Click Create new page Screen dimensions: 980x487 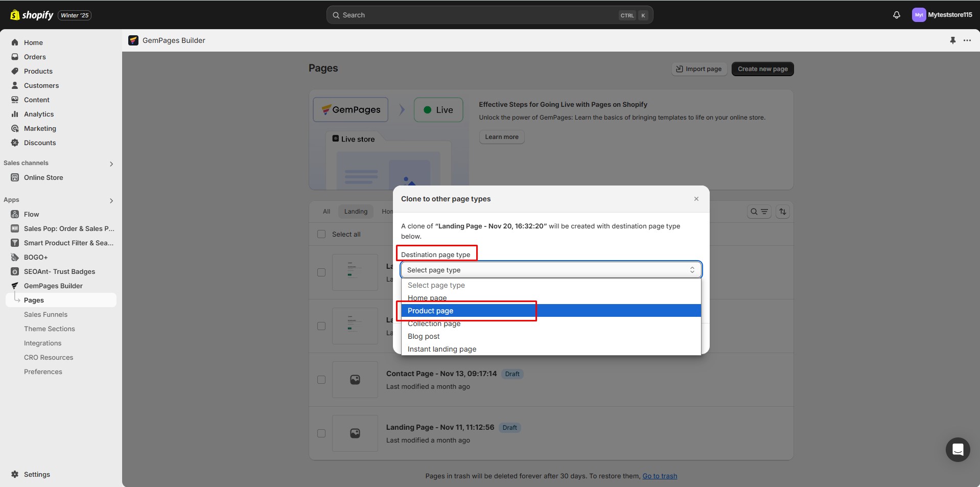click(x=762, y=69)
